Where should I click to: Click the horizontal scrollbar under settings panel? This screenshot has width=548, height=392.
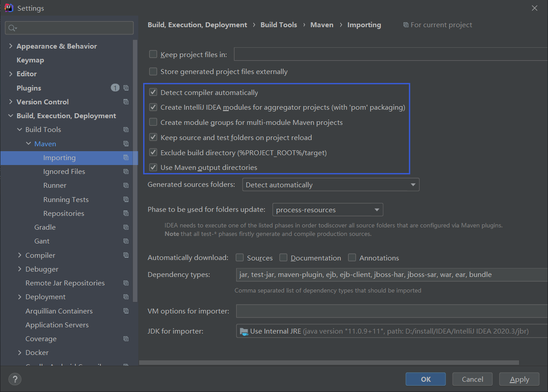(329, 363)
